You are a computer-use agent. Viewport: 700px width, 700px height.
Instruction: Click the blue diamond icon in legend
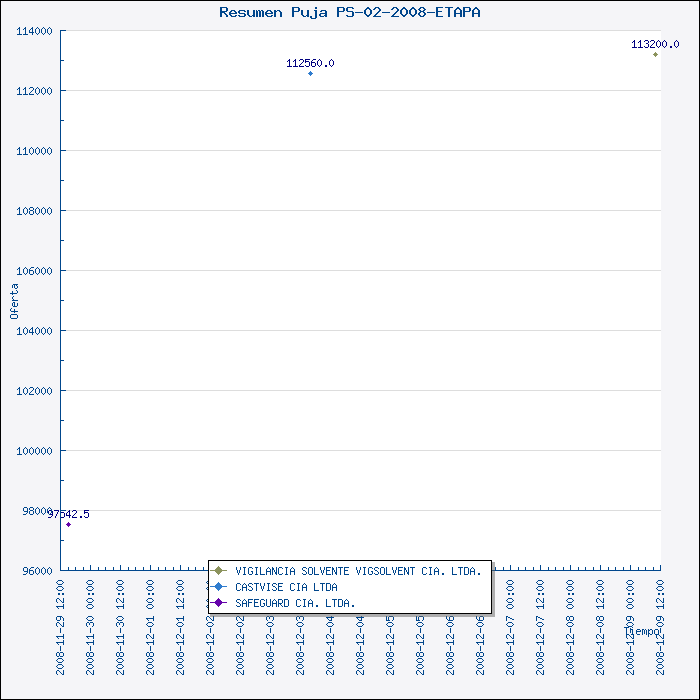(218, 587)
